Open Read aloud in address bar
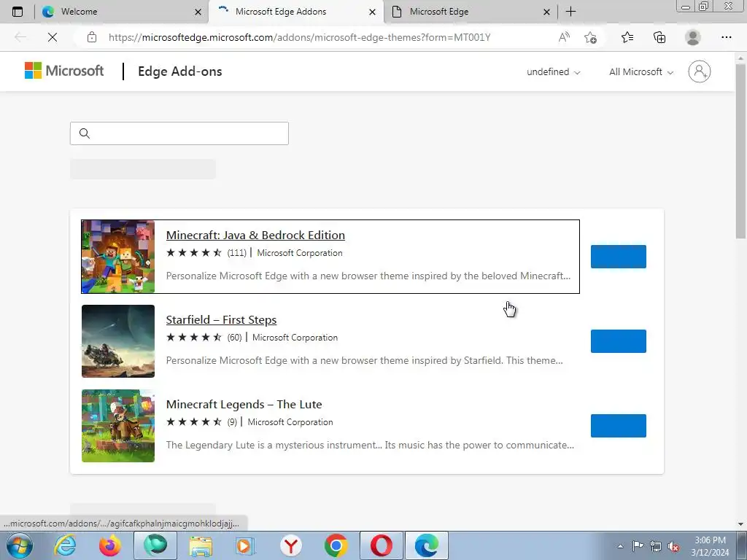Screen dimensions: 747x560 point(564,37)
